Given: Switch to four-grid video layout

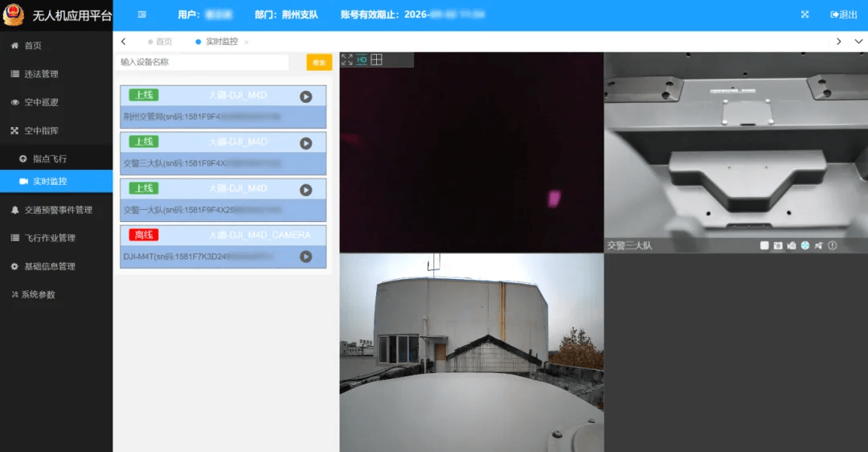Looking at the screenshot, I should coord(376,60).
